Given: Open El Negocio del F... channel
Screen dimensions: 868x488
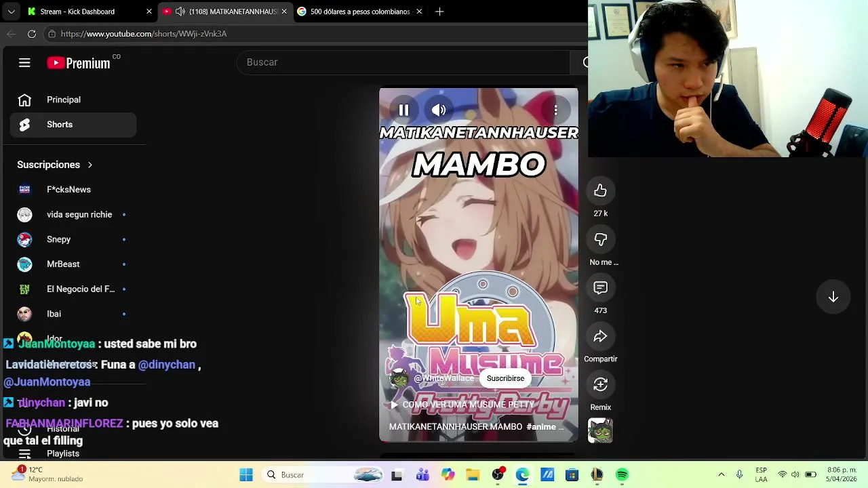Looking at the screenshot, I should tap(73, 289).
